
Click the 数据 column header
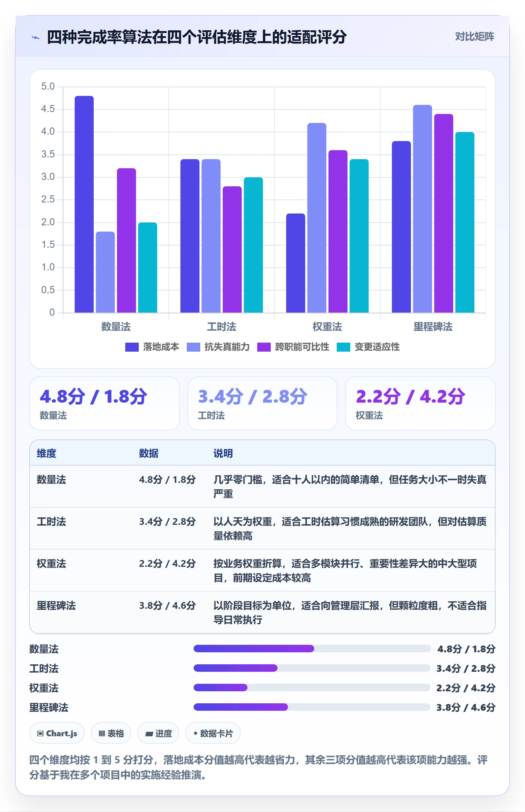pyautogui.click(x=148, y=453)
